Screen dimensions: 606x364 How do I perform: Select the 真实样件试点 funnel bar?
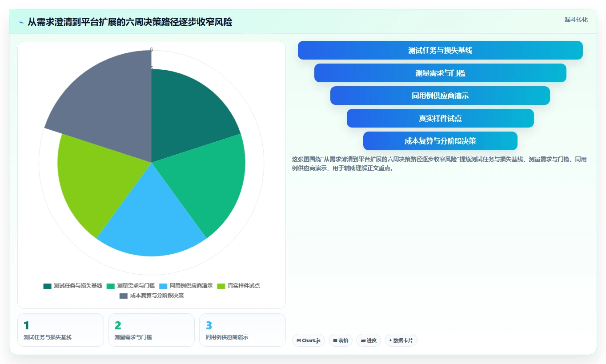click(440, 118)
